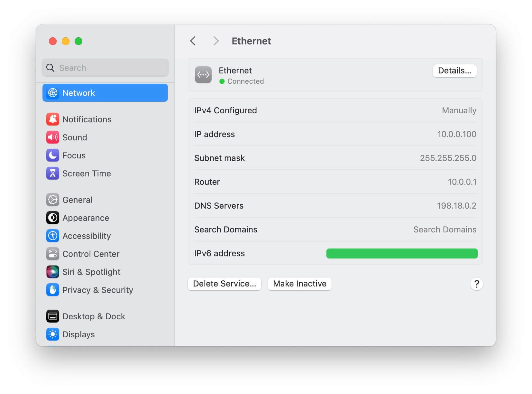Image resolution: width=532 pixels, height=394 pixels.
Task: Open the Desktop & Dock settings label
Action: tap(94, 316)
